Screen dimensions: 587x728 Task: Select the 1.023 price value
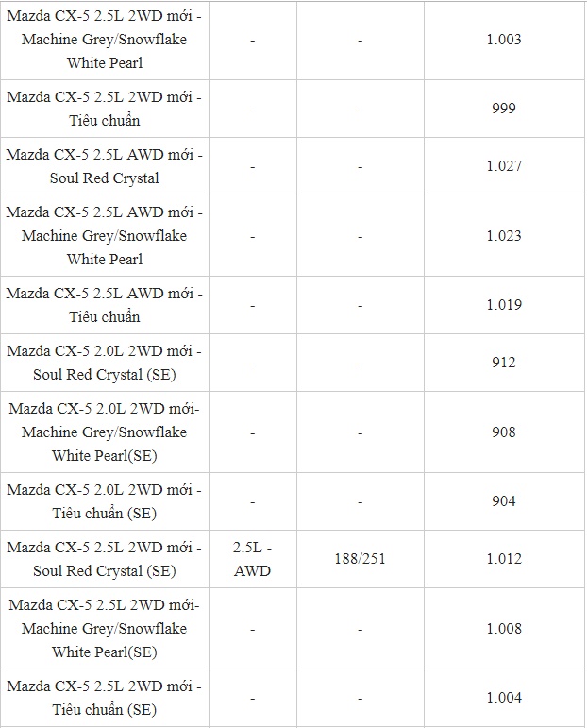pos(503,236)
